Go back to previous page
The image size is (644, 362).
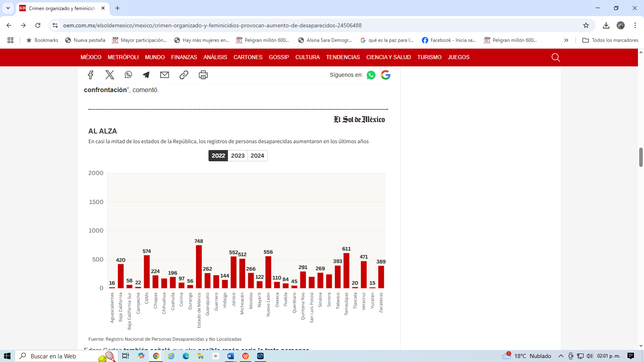pos(9,25)
